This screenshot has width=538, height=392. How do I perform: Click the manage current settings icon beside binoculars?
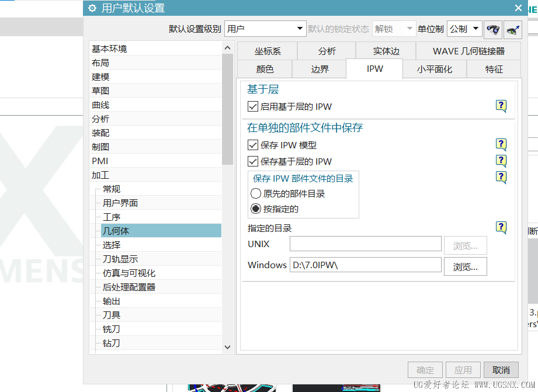click(x=513, y=30)
